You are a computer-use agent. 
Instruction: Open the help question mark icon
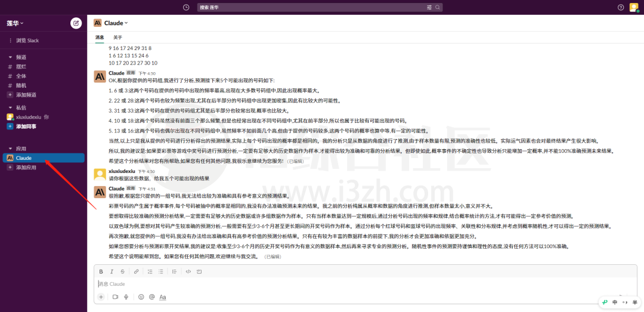pos(621,7)
